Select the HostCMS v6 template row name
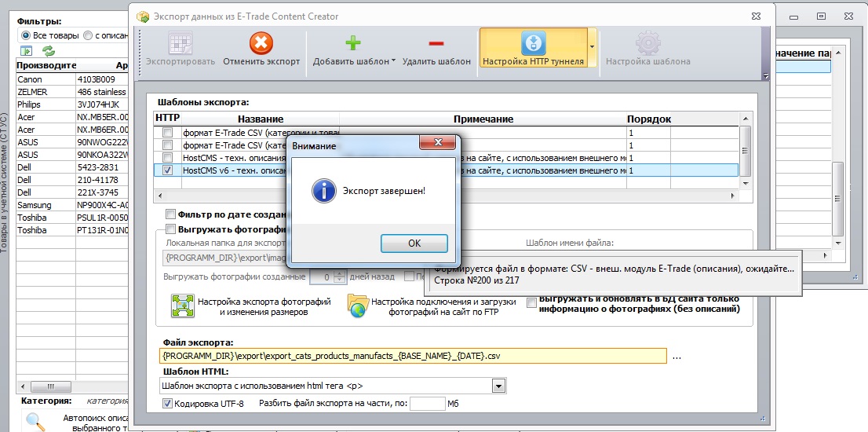This screenshot has width=868, height=432. coord(232,171)
